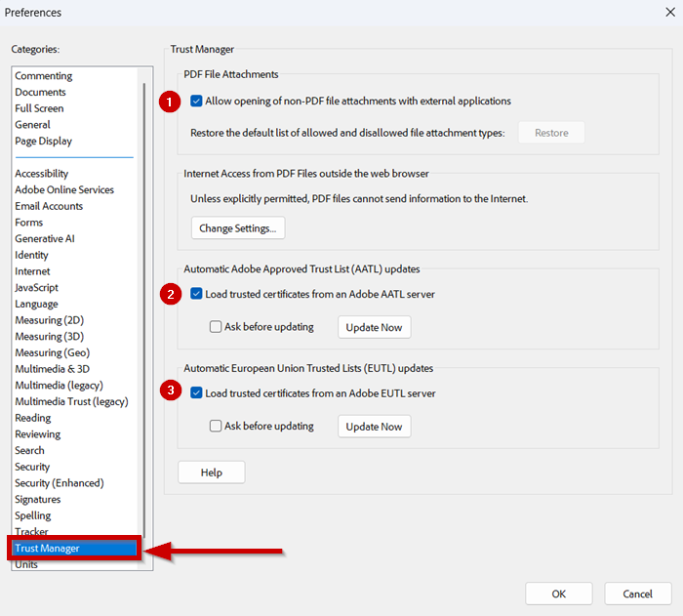
Task: Open the Help button
Action: 211,472
